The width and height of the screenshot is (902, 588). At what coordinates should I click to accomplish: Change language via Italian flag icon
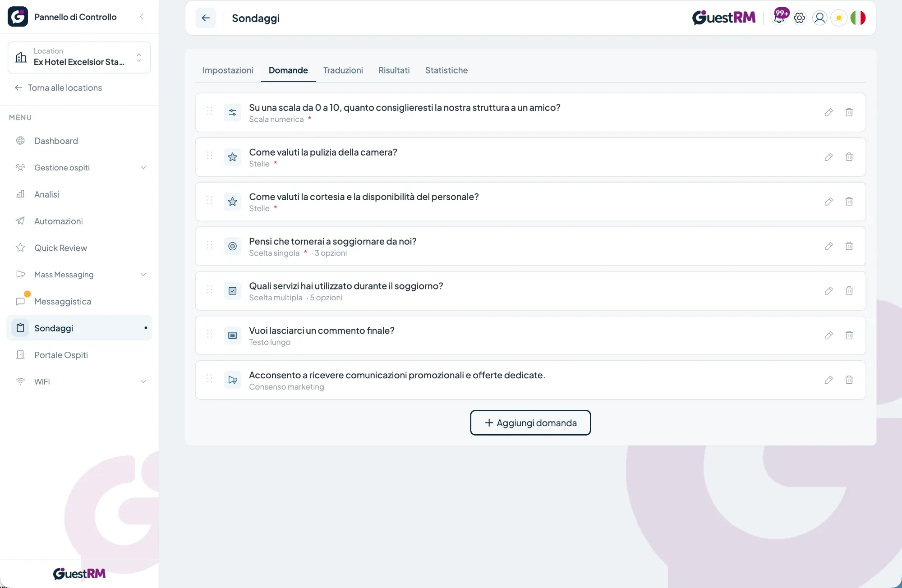click(858, 18)
